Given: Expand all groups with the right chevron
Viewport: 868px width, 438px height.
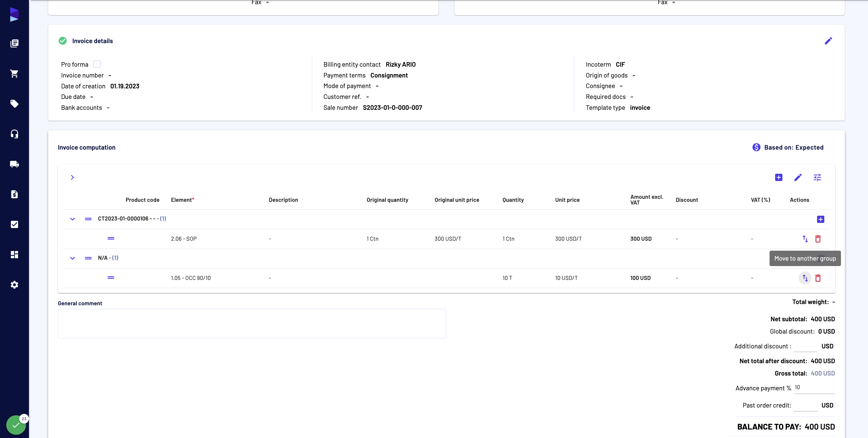Looking at the screenshot, I should pyautogui.click(x=72, y=177).
